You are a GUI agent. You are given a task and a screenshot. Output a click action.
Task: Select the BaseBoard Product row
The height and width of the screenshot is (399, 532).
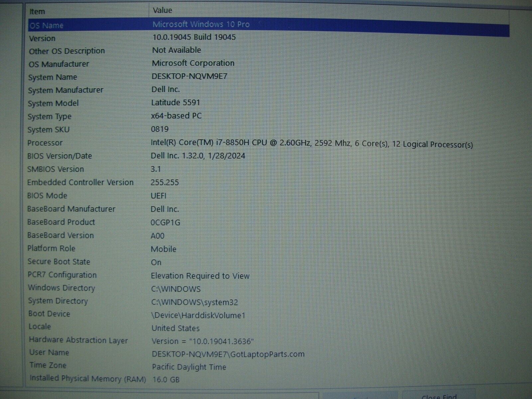pyautogui.click(x=61, y=222)
